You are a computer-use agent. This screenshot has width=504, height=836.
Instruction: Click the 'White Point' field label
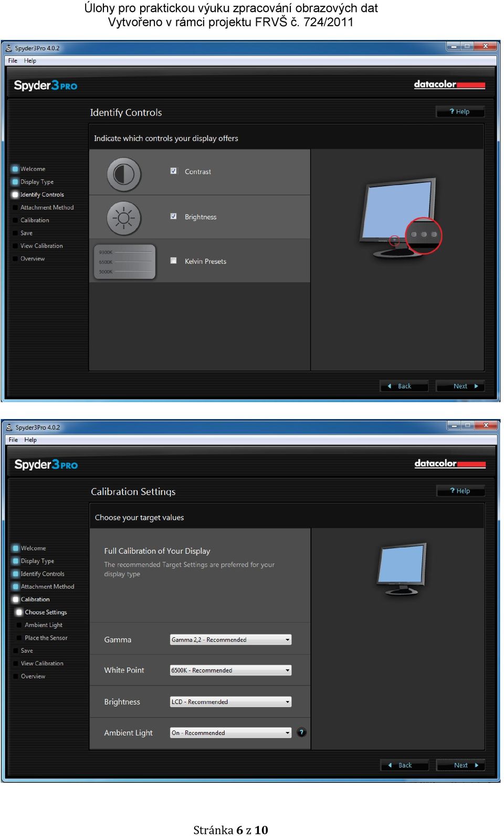(x=124, y=670)
